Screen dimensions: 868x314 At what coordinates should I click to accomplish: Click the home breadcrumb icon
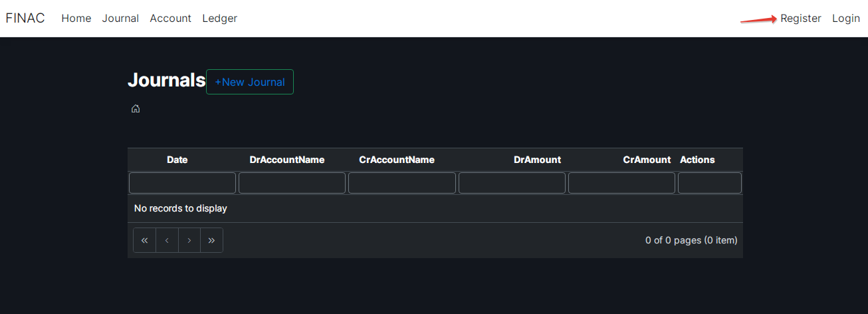[136, 108]
